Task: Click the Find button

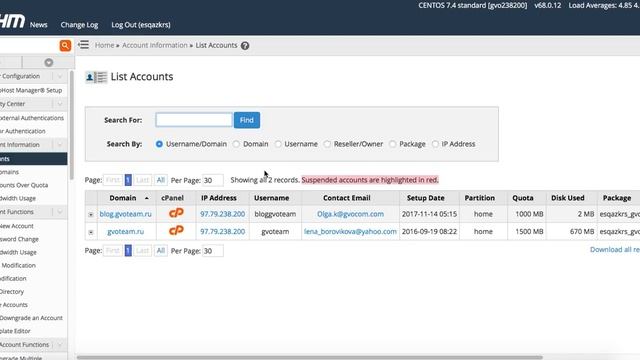Action: 247,120
